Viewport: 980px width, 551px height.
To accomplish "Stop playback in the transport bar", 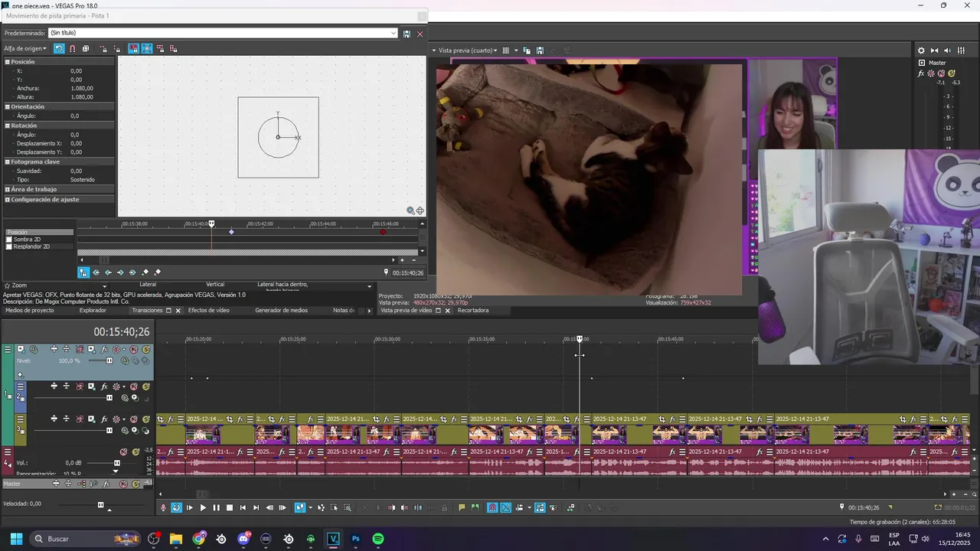I will (x=229, y=507).
